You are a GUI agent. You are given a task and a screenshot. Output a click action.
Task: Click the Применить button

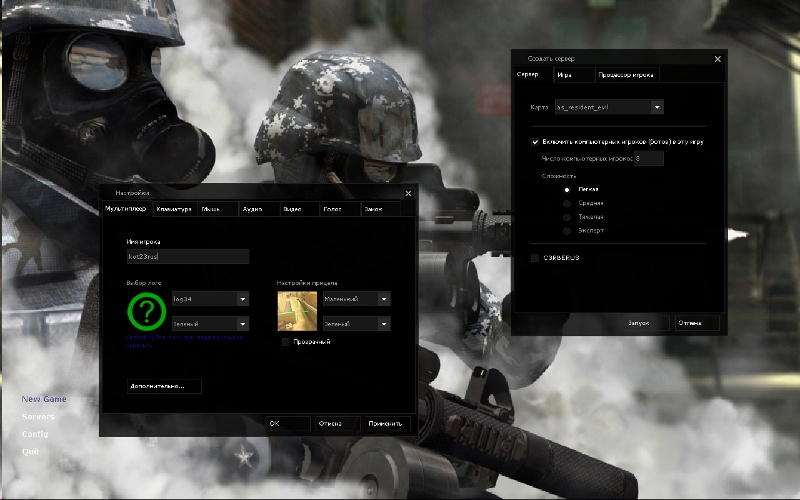(387, 423)
